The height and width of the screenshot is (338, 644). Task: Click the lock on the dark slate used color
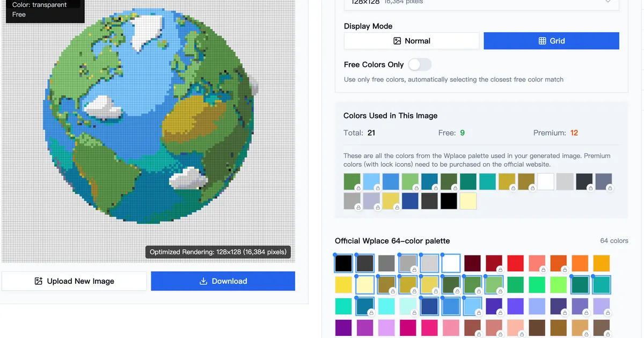point(590,188)
